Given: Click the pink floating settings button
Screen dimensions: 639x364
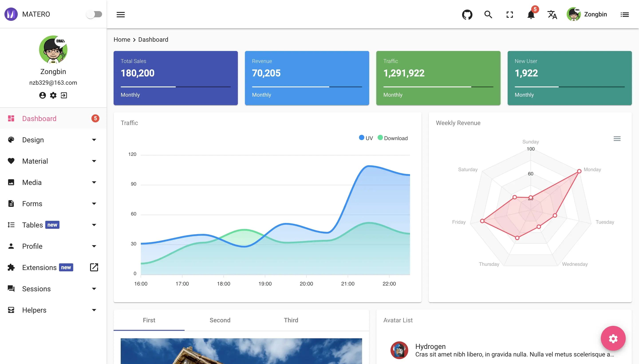Looking at the screenshot, I should coord(613,339).
